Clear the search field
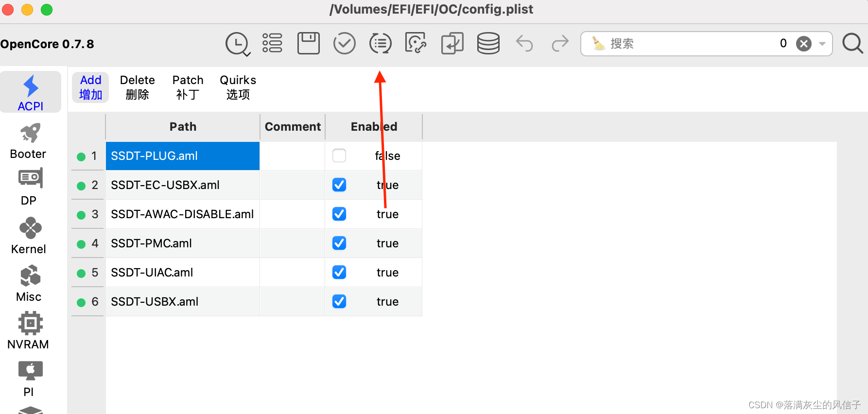Screen dimensions: 868x414 click(804, 44)
